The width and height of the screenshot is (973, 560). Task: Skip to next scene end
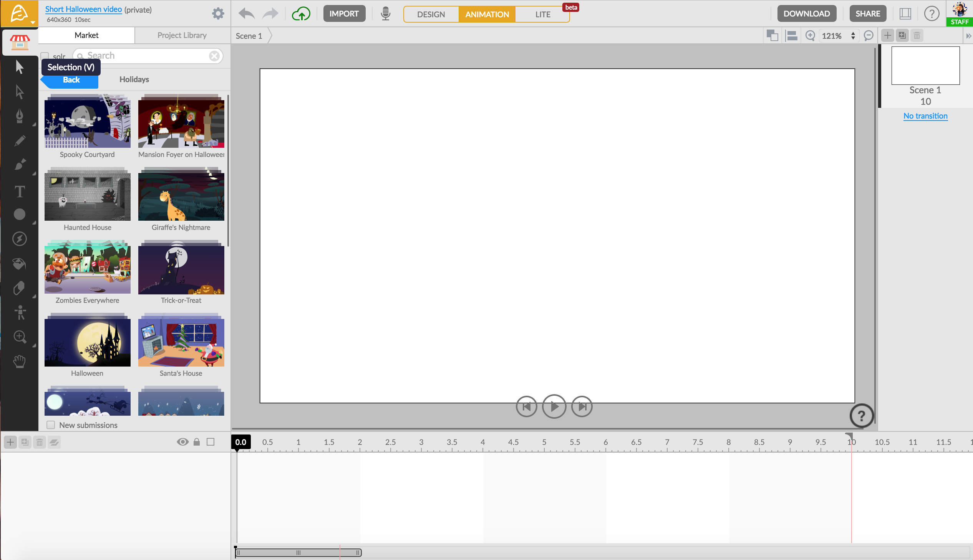582,406
